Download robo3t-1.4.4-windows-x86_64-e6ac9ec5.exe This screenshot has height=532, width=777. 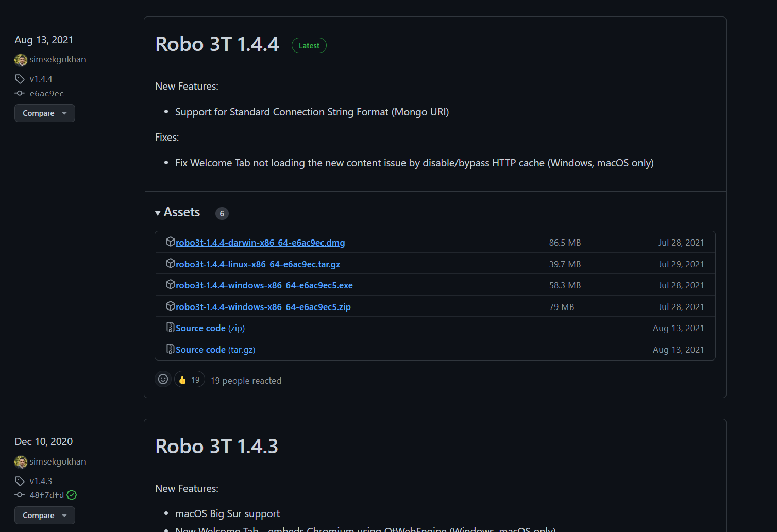pos(264,285)
